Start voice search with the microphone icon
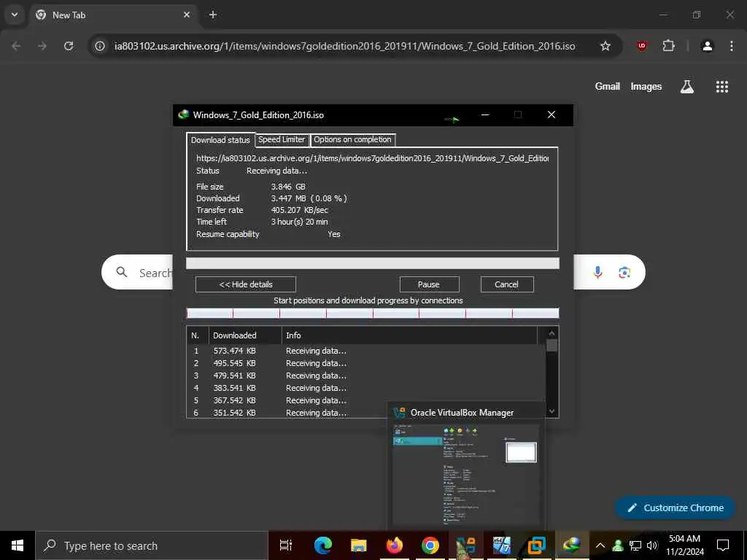The width and height of the screenshot is (747, 560). click(x=598, y=272)
